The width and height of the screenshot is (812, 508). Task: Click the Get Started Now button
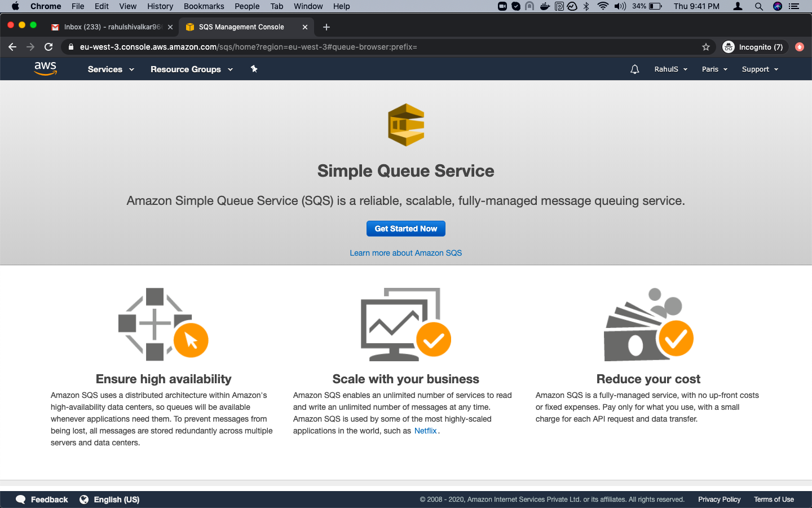(x=405, y=229)
